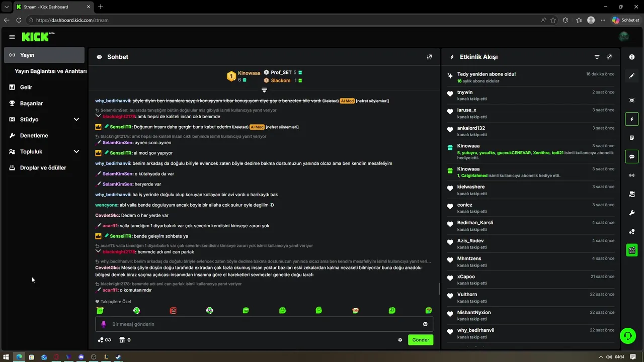Open new browser tab with plus
Screen dimensions: 644x362
tap(101, 7)
